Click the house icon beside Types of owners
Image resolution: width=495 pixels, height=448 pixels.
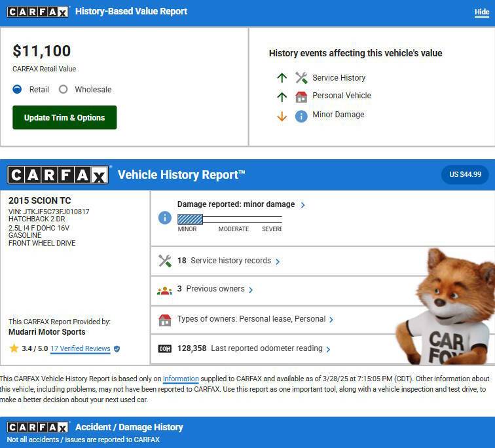point(165,320)
